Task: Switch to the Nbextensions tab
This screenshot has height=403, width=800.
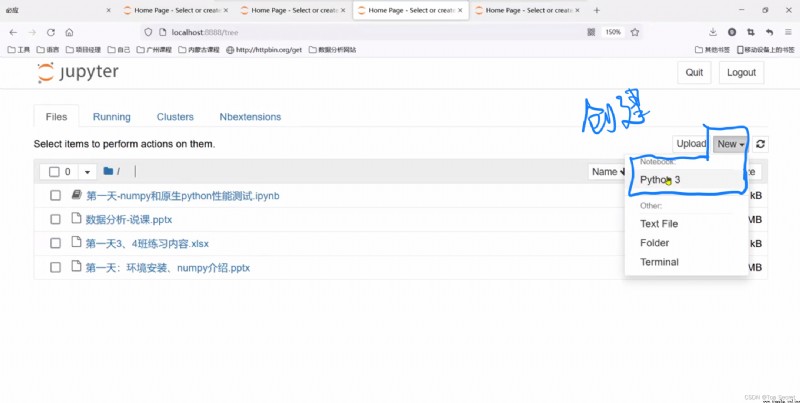Action: point(250,117)
